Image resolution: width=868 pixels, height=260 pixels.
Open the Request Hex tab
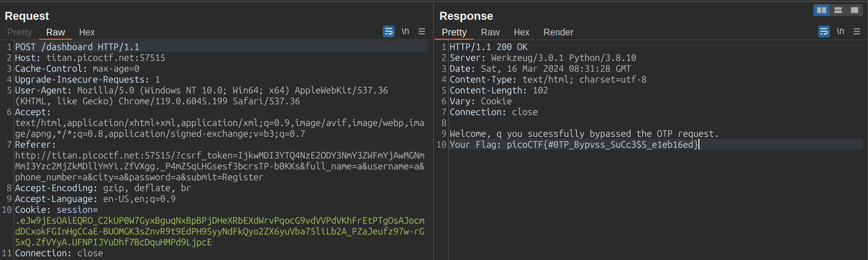click(87, 32)
